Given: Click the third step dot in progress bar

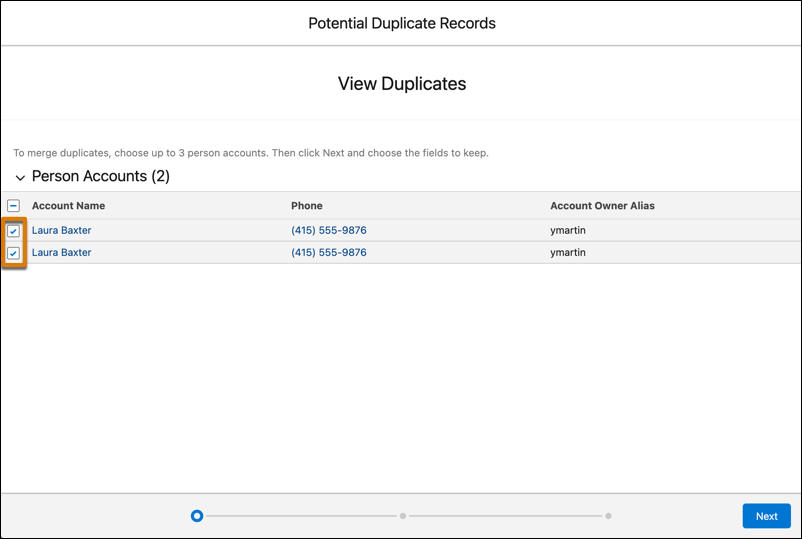Looking at the screenshot, I should pos(608,516).
